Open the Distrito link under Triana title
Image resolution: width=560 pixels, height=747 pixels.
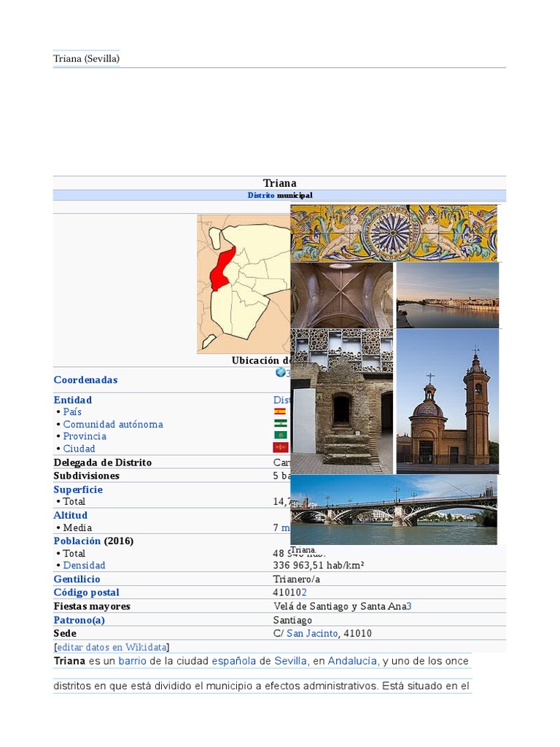pos(261,196)
